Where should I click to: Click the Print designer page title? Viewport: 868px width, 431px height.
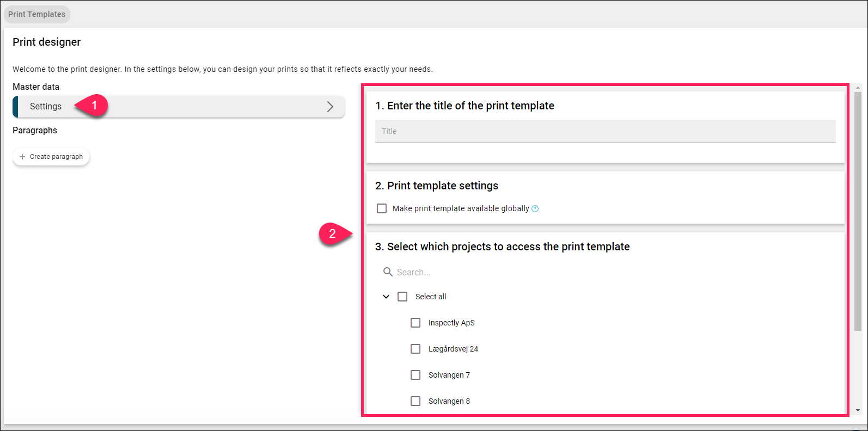[47, 42]
